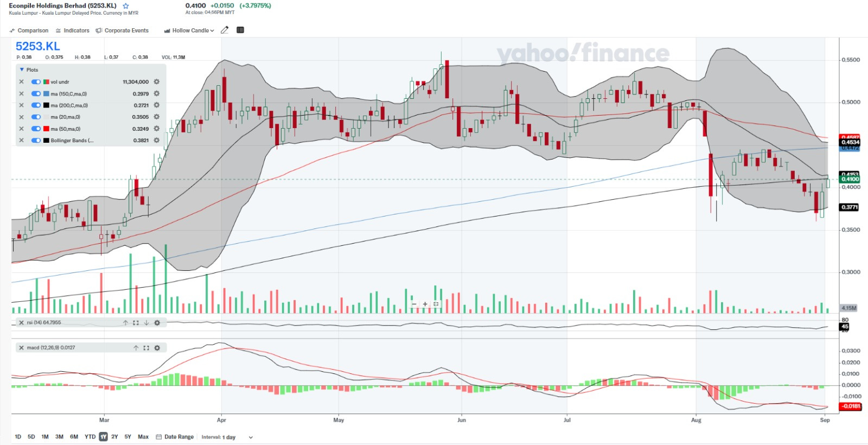Collapse the Plots legend panel
The image size is (868, 445).
pyautogui.click(x=22, y=70)
